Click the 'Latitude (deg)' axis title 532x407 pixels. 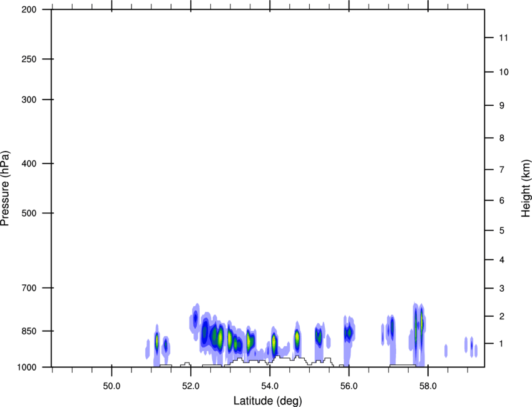(x=267, y=401)
